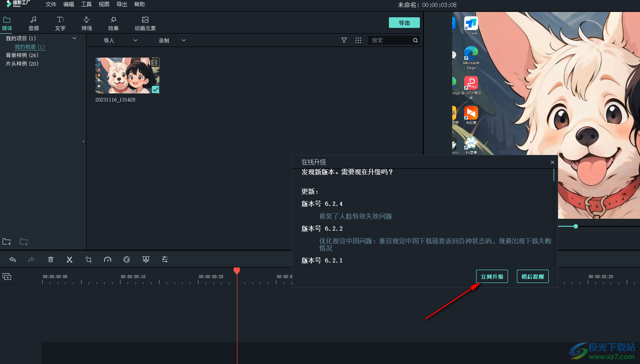Open the 导出 menu in menu bar
This screenshot has width=640, height=364.
[x=122, y=4]
